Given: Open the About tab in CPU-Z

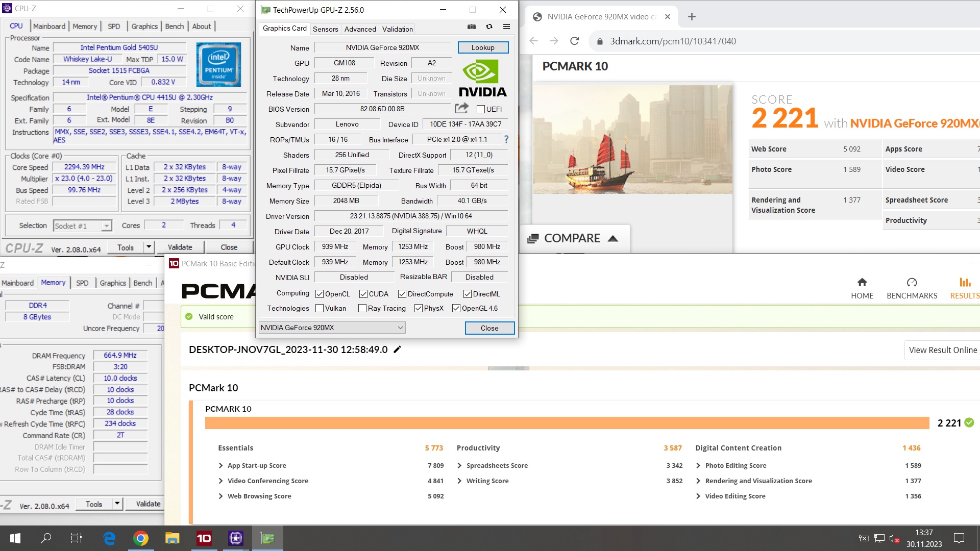Looking at the screenshot, I should pyautogui.click(x=201, y=26).
